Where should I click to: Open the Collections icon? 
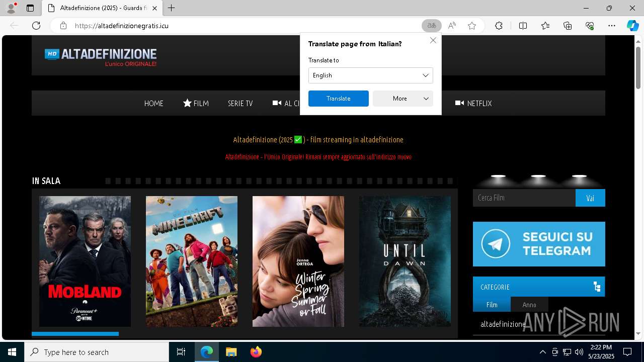(x=568, y=26)
